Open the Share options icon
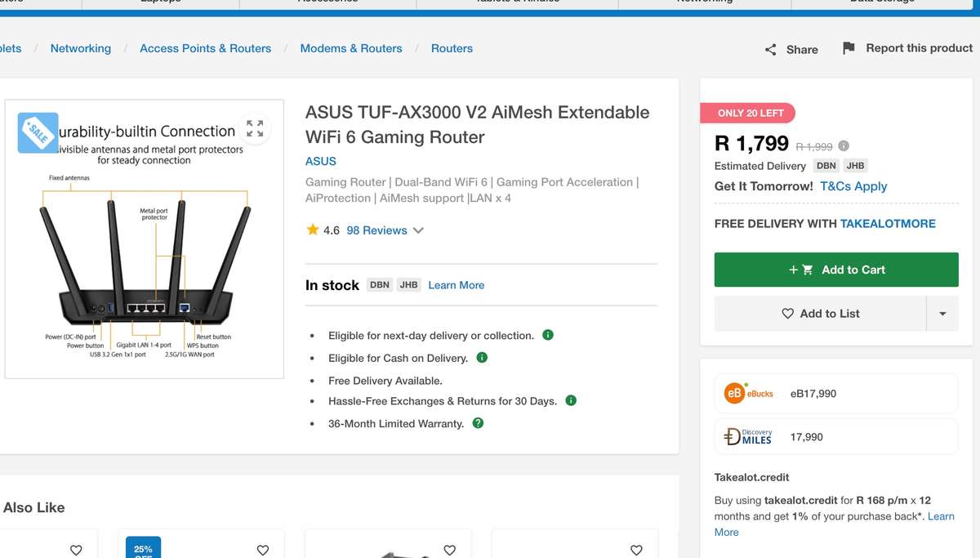 (768, 49)
